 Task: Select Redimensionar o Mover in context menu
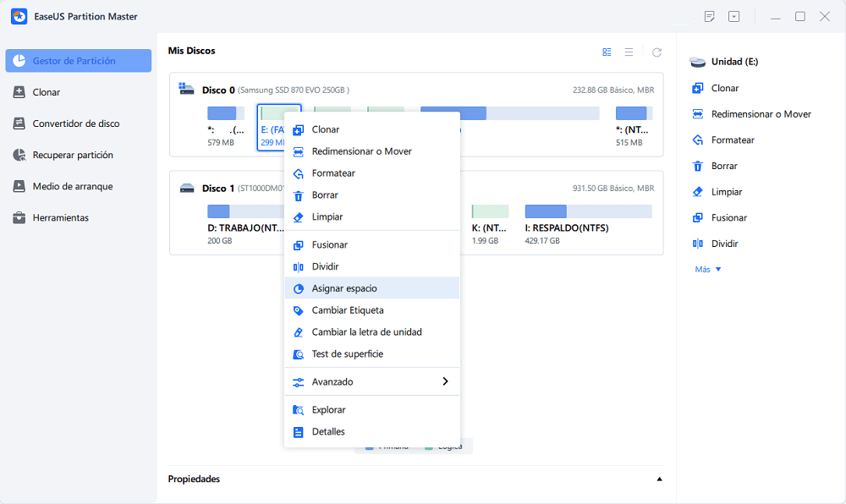click(x=371, y=151)
